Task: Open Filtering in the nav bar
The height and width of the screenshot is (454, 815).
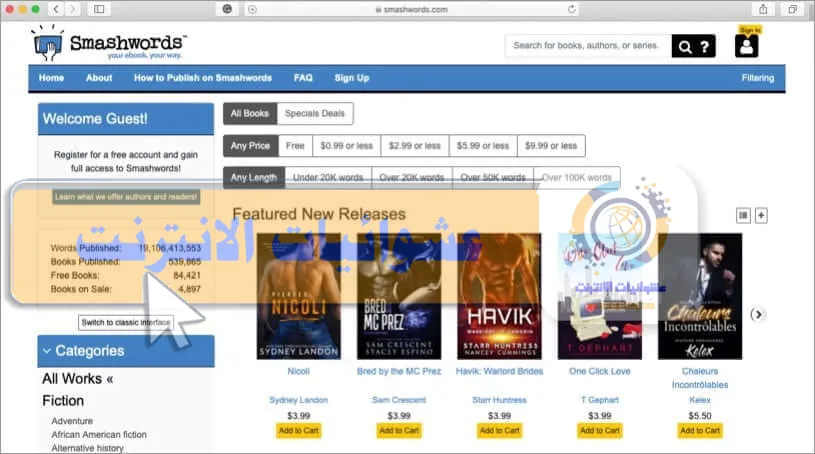Action: click(x=758, y=78)
